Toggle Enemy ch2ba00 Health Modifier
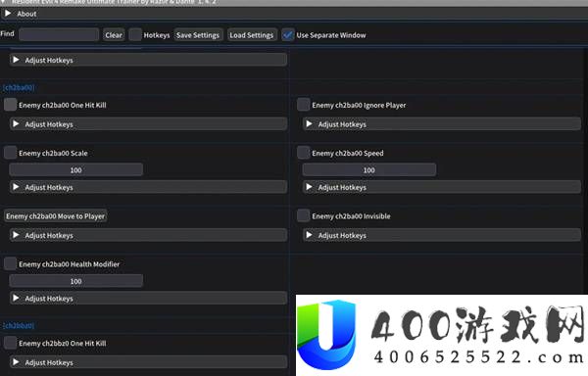This screenshot has width=588, height=376. (x=10, y=263)
